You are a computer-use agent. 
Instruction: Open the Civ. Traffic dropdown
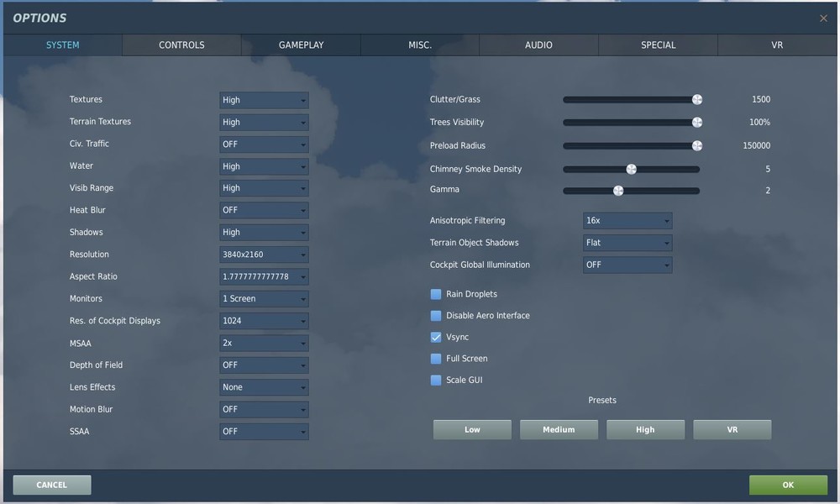pos(264,144)
